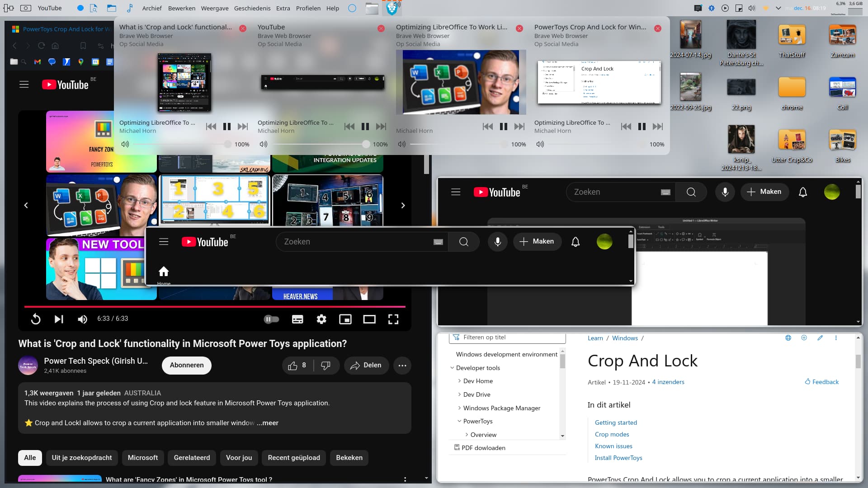Click the Delen share button
868x488 pixels.
pyautogui.click(x=366, y=366)
